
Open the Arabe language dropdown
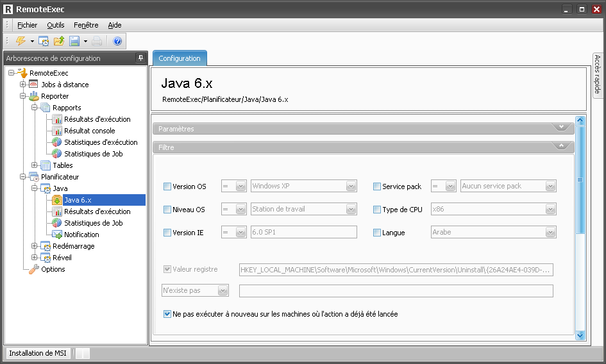pyautogui.click(x=550, y=232)
